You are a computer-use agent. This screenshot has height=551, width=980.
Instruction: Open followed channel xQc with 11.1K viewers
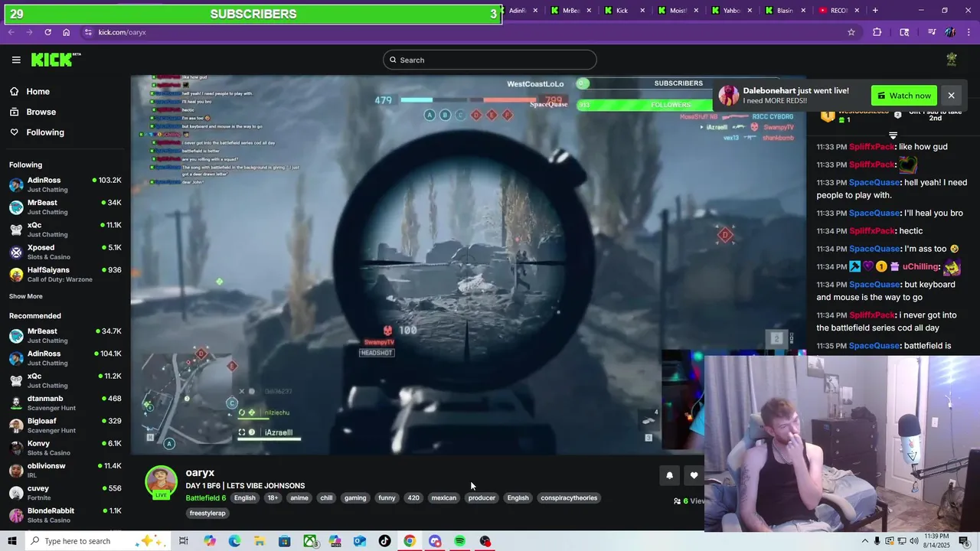pyautogui.click(x=64, y=230)
